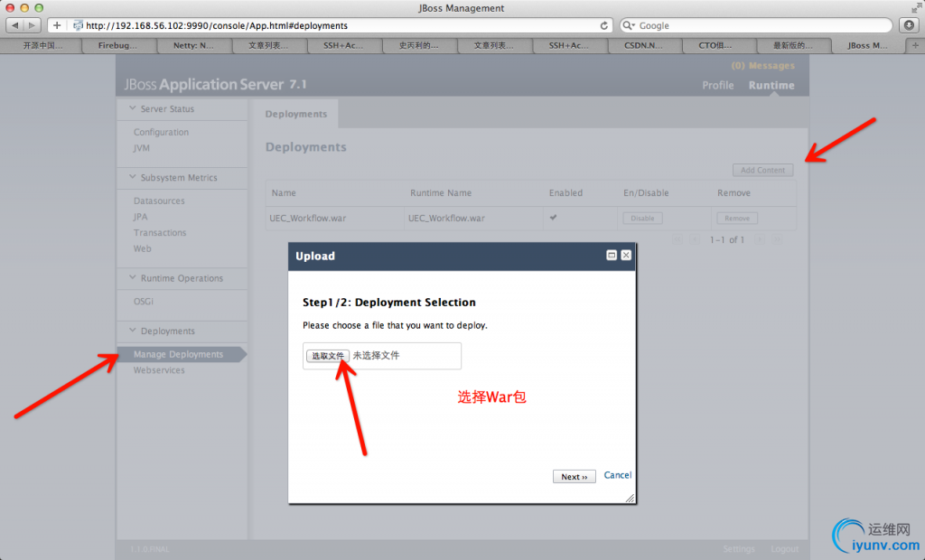Go to previous page of deployments table
The width and height of the screenshot is (925, 560).
point(695,239)
